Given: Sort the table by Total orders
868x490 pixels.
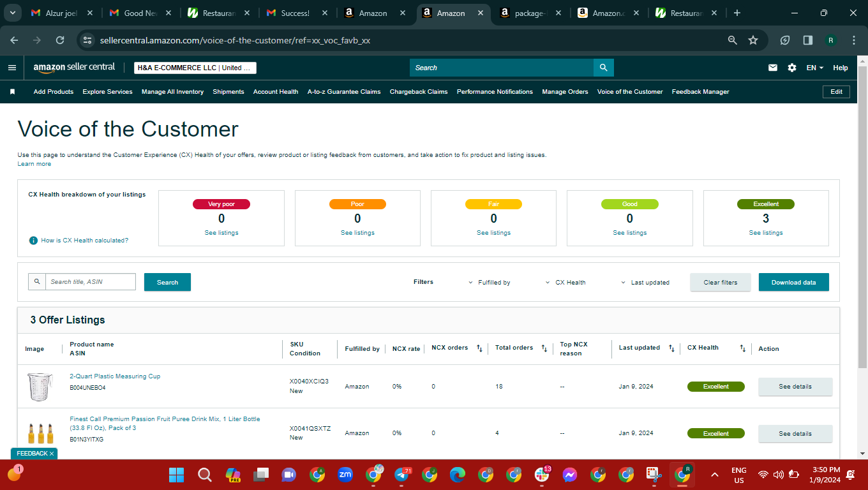Looking at the screenshot, I should click(544, 348).
